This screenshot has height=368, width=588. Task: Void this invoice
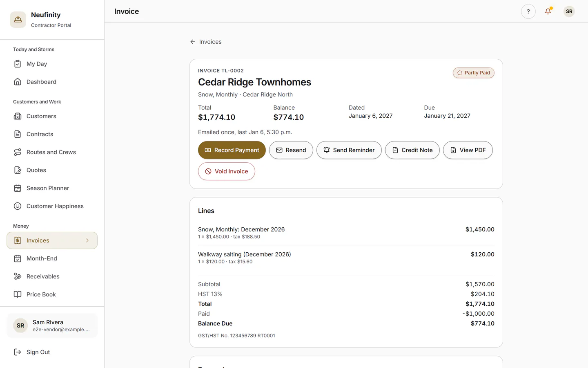(227, 171)
